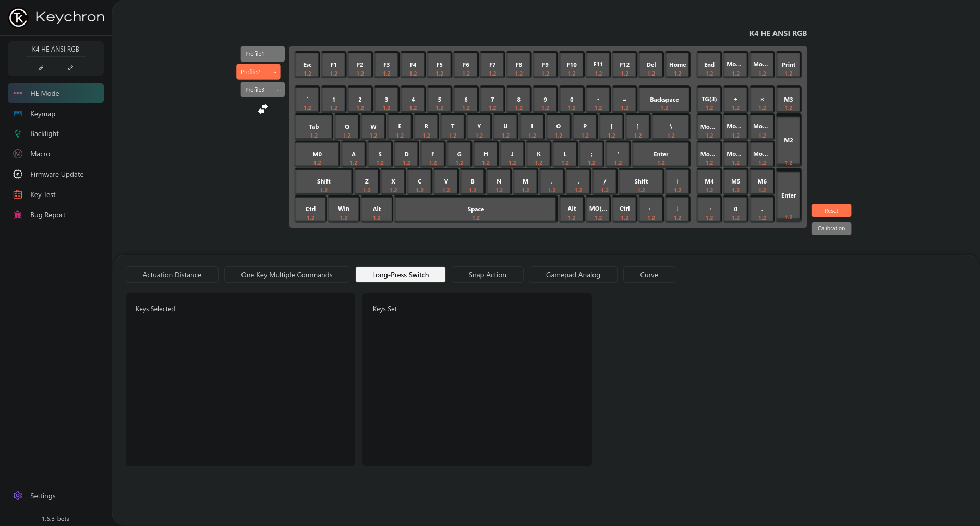980x526 pixels.
Task: Switch to the Actuation Distance tab
Action: (x=172, y=275)
